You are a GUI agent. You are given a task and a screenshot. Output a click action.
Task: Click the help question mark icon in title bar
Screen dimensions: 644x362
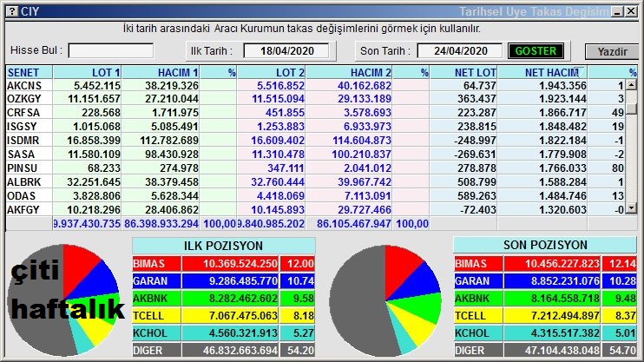coord(12,11)
